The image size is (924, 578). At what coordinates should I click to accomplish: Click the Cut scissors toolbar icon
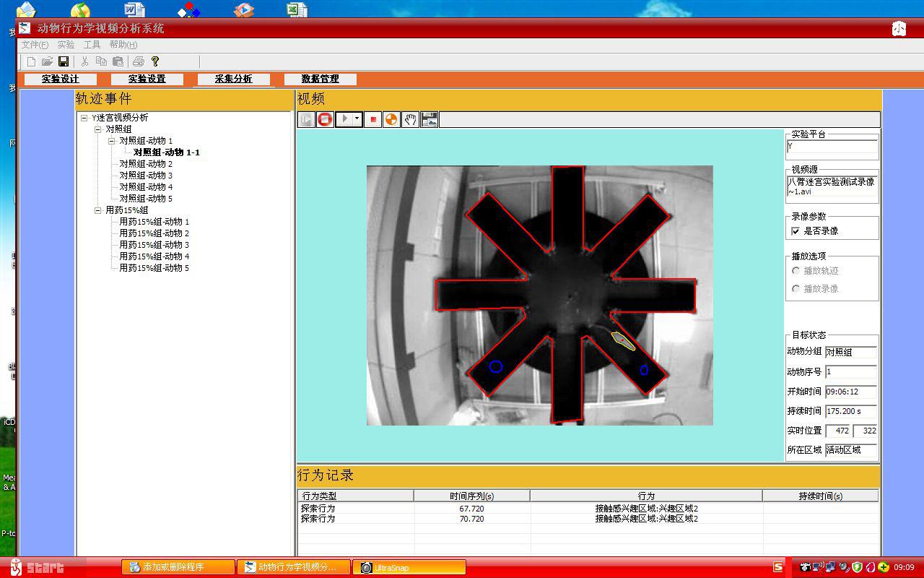click(x=85, y=62)
